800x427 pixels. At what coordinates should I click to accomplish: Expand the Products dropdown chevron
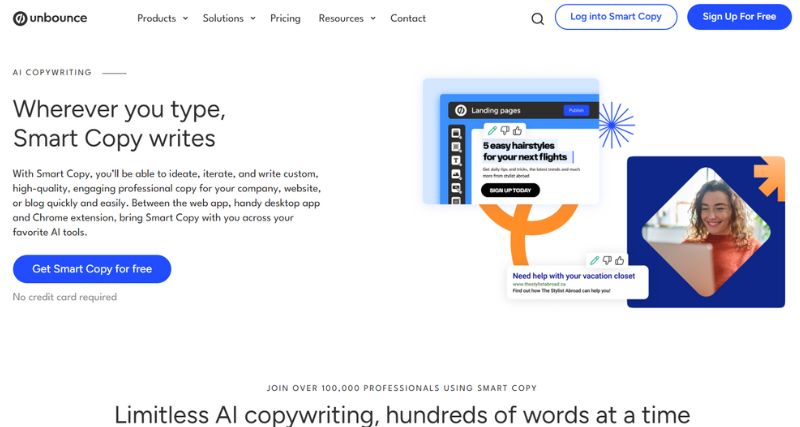tap(185, 18)
